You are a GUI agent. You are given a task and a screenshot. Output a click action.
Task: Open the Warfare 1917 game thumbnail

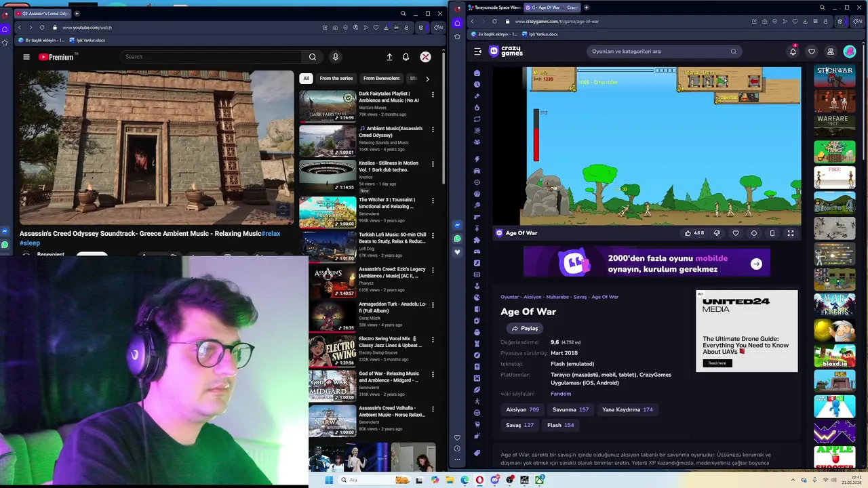(835, 125)
